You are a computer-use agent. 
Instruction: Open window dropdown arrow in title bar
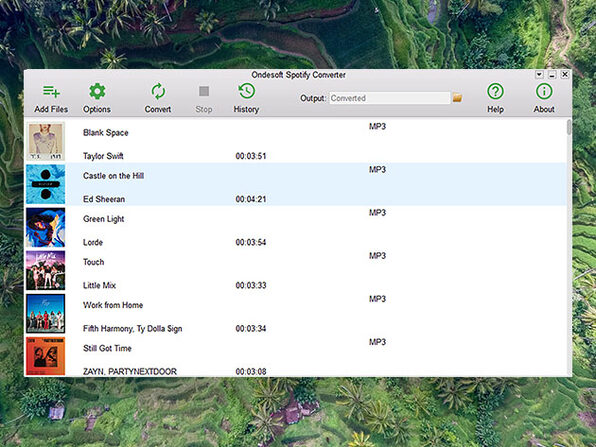click(539, 74)
